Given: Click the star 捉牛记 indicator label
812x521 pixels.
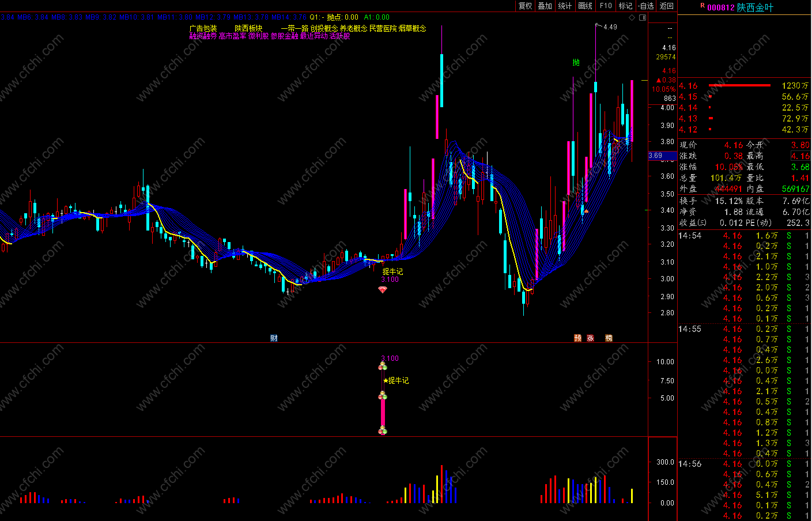Looking at the screenshot, I should [x=396, y=380].
